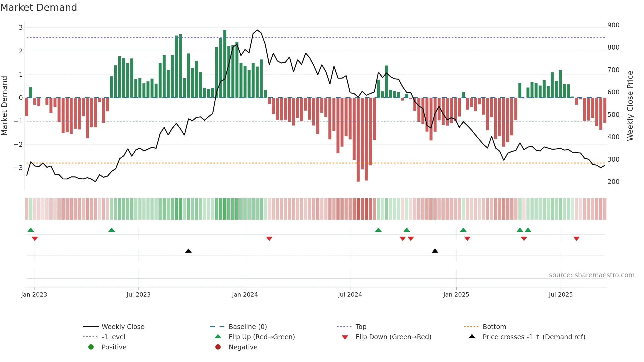Click the 900 price axis label
The height and width of the screenshot is (362, 644).
point(614,25)
